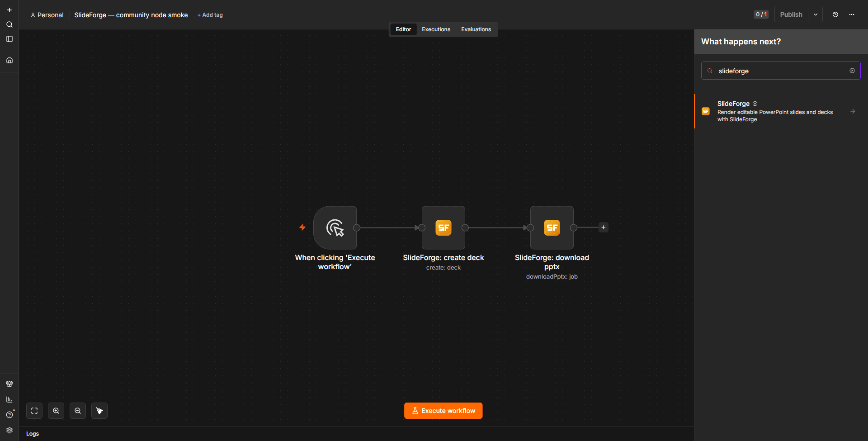Click input connector of create deck node
This screenshot has width=868, height=441.
(x=422, y=228)
